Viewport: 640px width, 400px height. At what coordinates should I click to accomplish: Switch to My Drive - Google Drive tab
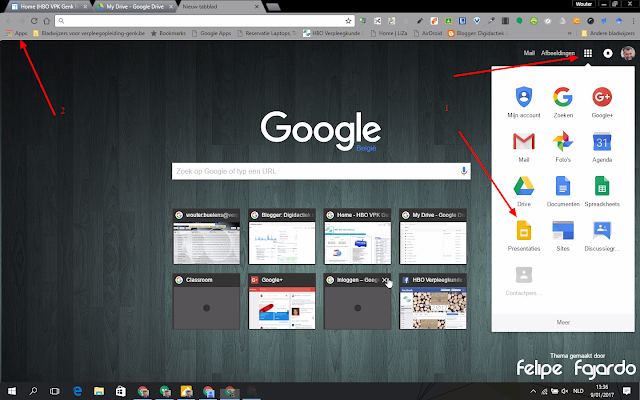[136, 7]
